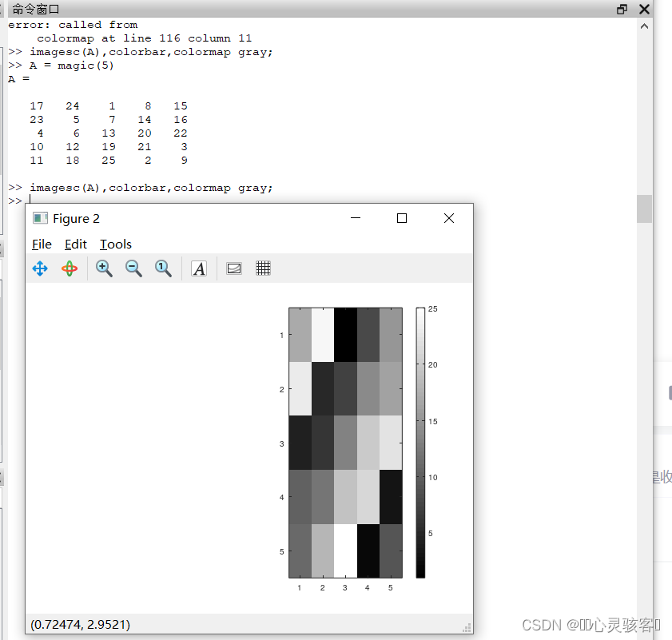The width and height of the screenshot is (672, 640).
Task: Undock the command window panel
Action: pyautogui.click(x=622, y=9)
